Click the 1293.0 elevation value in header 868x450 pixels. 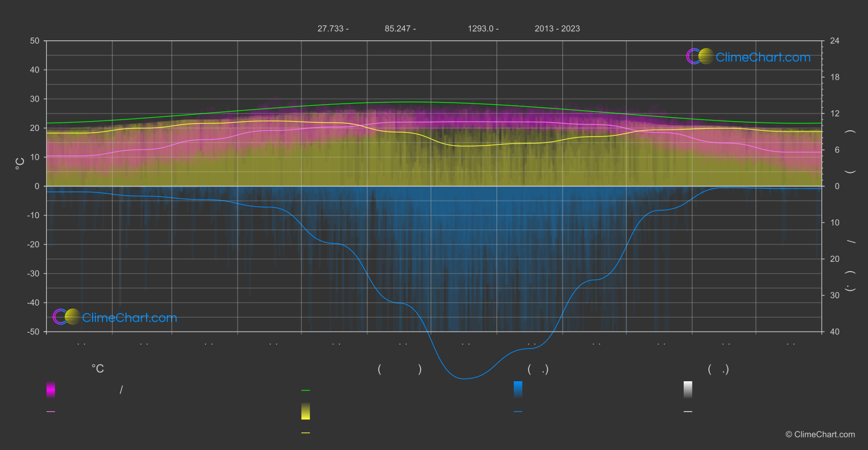tap(480, 28)
